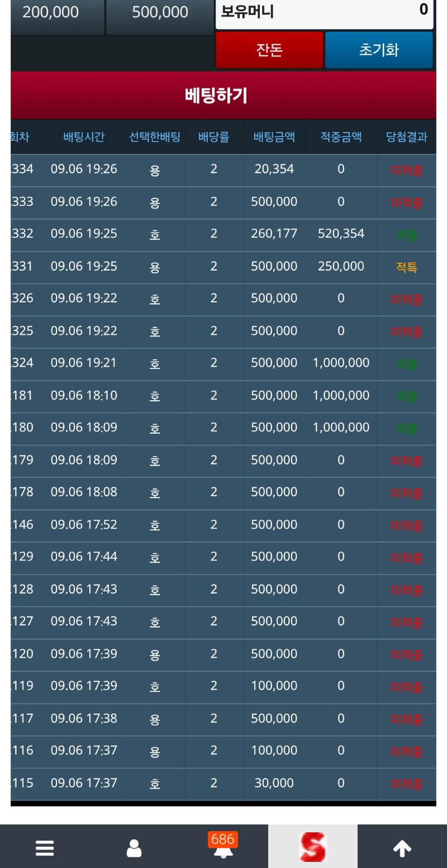Open the hamburger menu icon
447x868 pixels.
point(45,848)
